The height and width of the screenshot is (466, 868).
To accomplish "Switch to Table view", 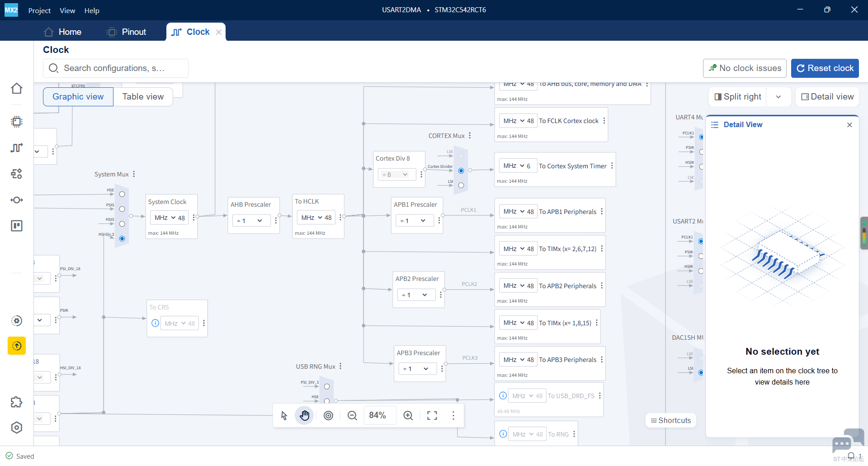I will [x=143, y=97].
